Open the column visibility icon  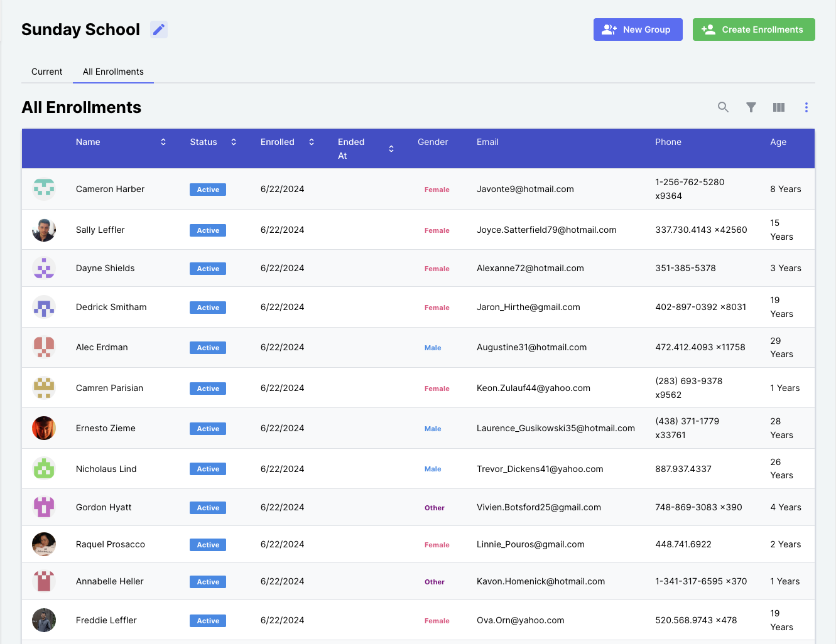pos(778,107)
